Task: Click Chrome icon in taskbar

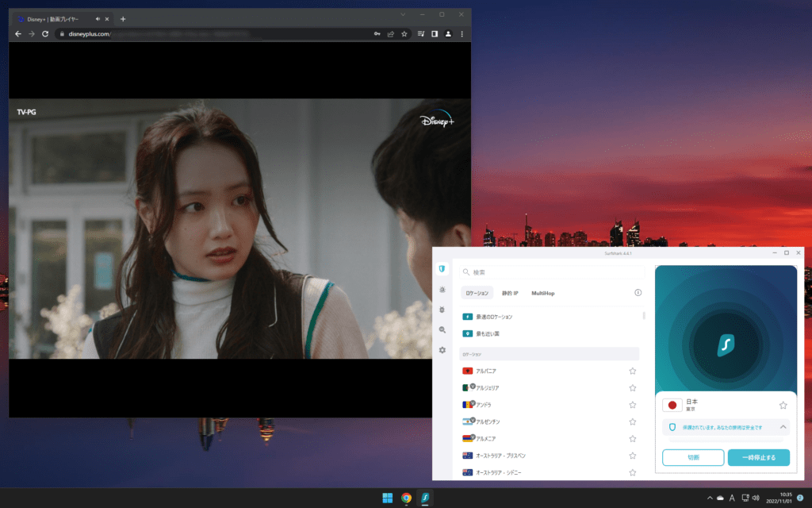Action: [406, 498]
